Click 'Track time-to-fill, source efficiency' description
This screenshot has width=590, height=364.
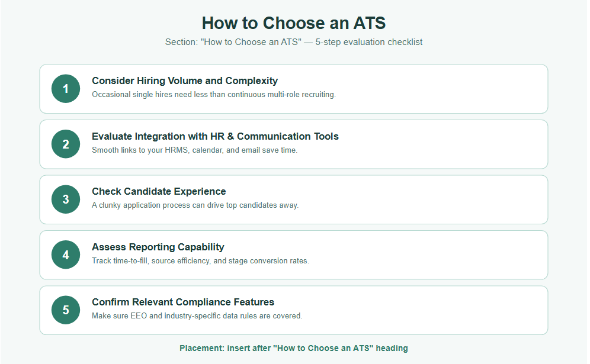click(x=201, y=260)
